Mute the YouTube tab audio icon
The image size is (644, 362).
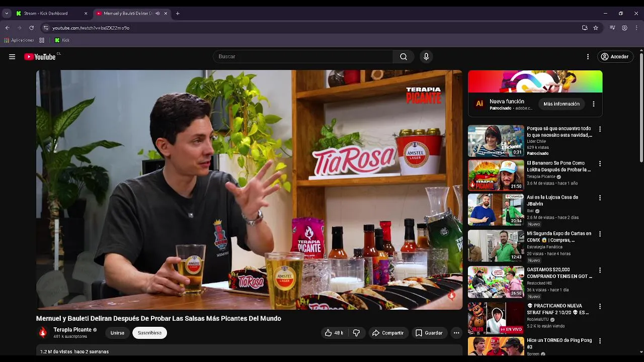(x=157, y=14)
